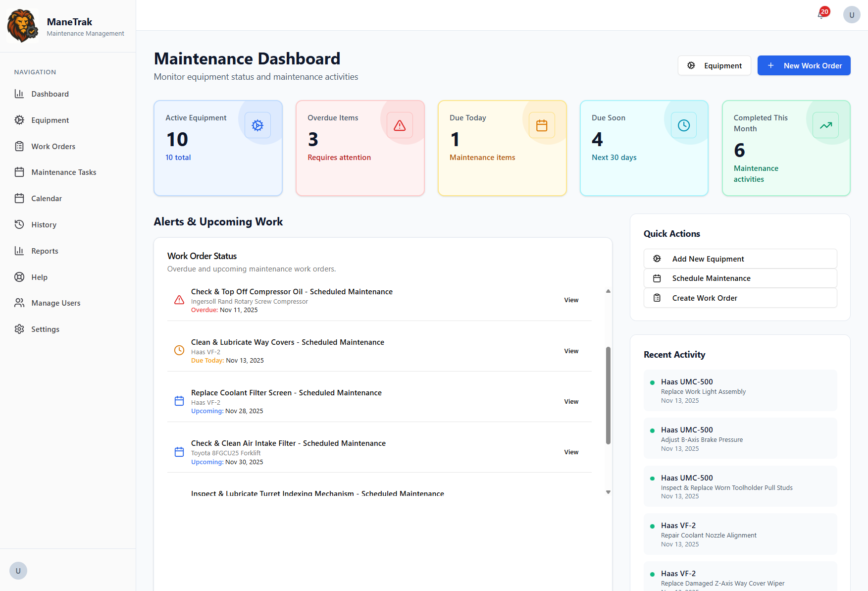The width and height of the screenshot is (868, 591).
Task: Open the Reports panel
Action: tap(44, 251)
